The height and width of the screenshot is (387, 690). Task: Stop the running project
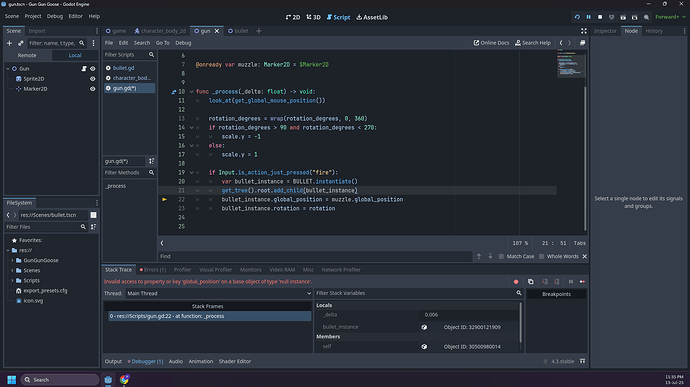click(600, 17)
